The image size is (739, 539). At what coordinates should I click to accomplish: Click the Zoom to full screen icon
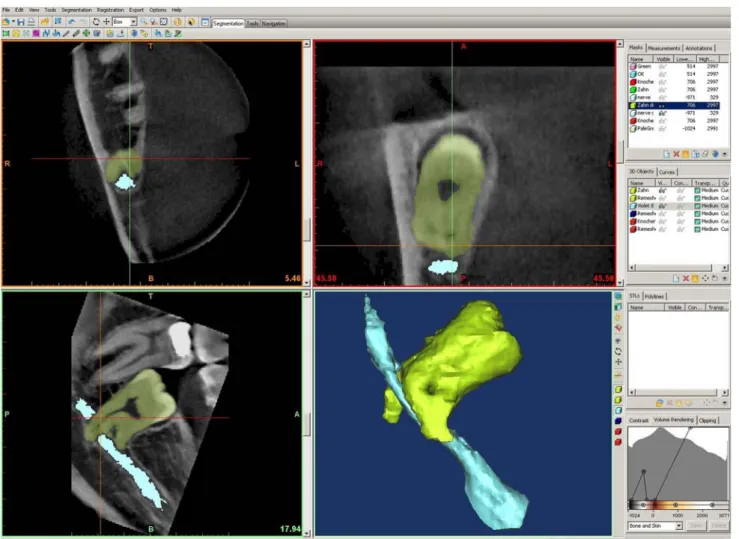(x=164, y=22)
